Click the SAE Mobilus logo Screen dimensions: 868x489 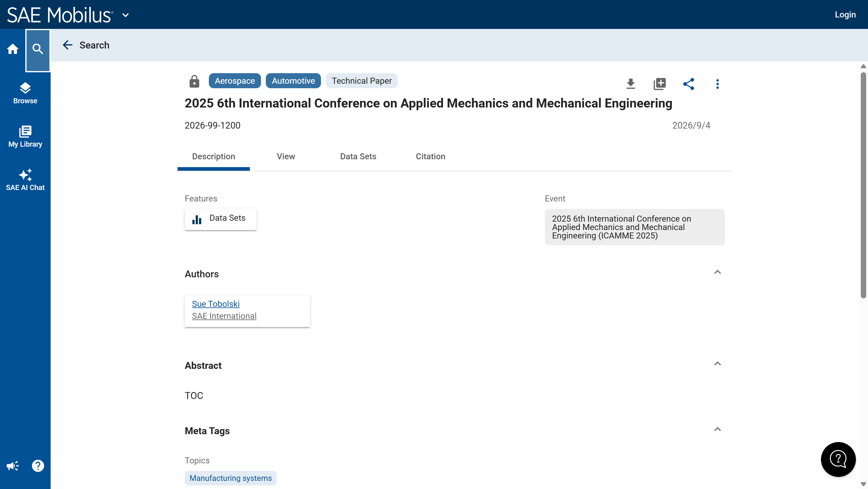click(x=60, y=15)
